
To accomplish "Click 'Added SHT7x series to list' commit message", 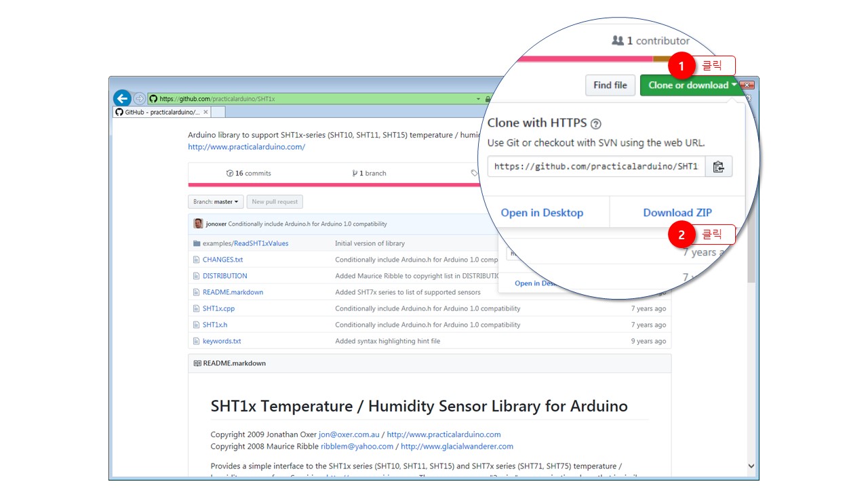I will pyautogui.click(x=408, y=292).
